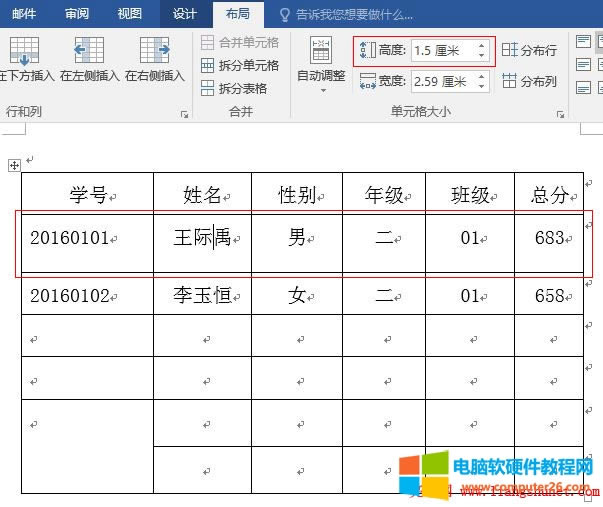Viewport: 603px width, 507px height.
Task: Click 班级 cell 01 in 王际禹 row
Action: pos(470,243)
